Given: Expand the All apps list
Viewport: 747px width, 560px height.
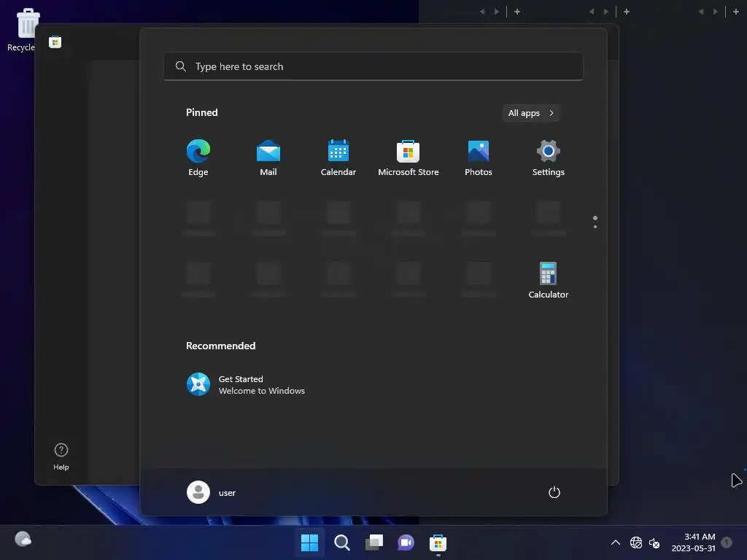Looking at the screenshot, I should coord(531,113).
